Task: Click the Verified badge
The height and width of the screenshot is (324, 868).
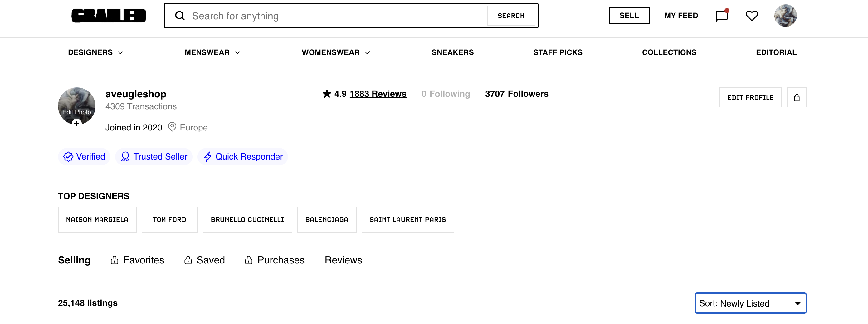Action: pyautogui.click(x=84, y=157)
